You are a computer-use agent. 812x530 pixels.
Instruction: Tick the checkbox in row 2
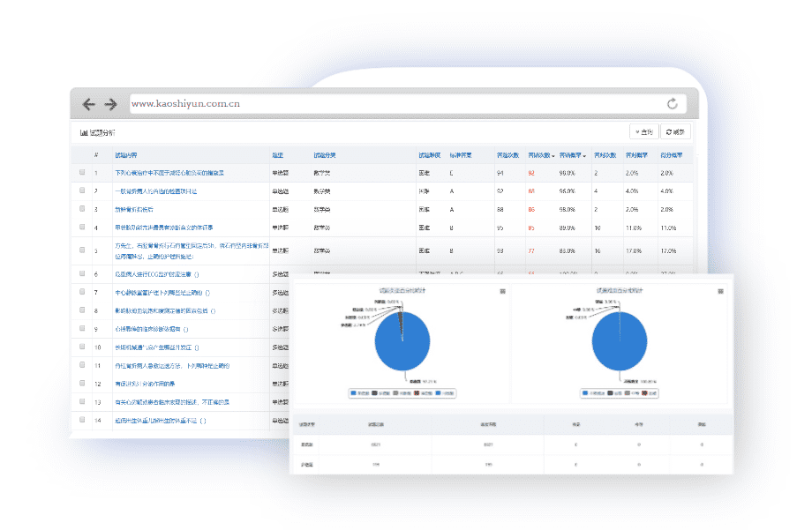point(82,190)
